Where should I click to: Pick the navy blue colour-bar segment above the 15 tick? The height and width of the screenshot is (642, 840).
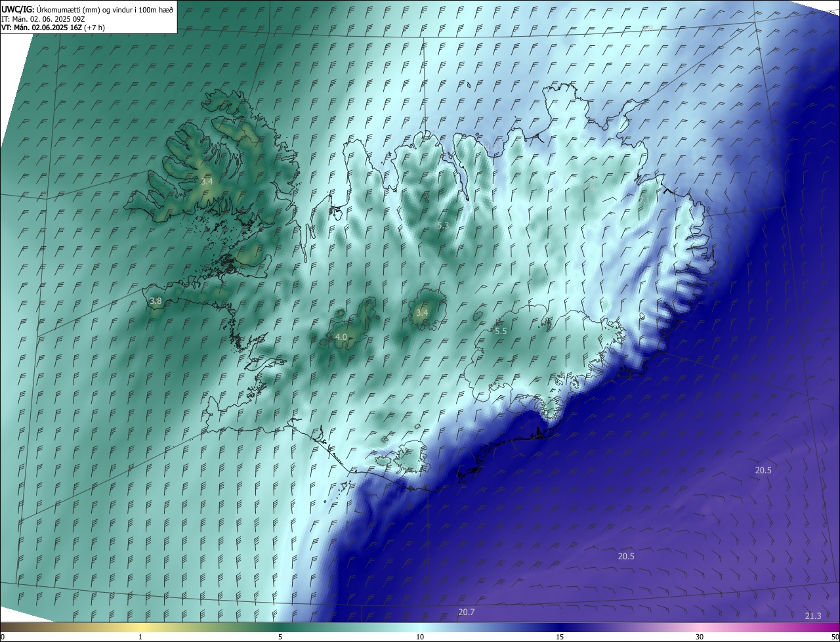tap(560, 627)
